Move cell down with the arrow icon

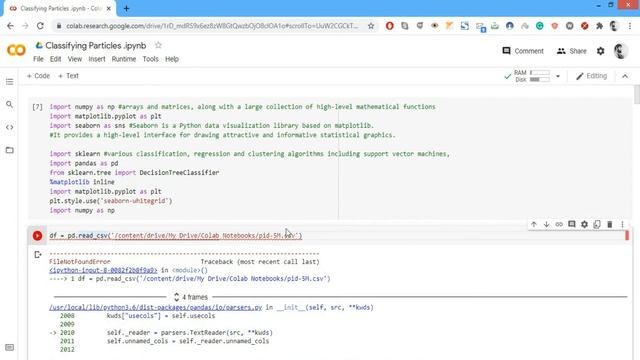coord(546,224)
